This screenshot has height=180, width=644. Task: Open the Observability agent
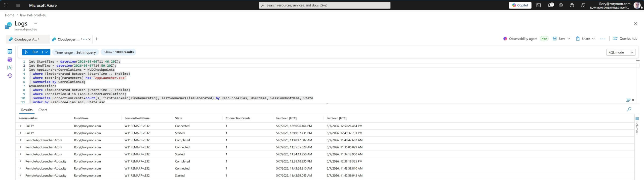tap(523, 39)
